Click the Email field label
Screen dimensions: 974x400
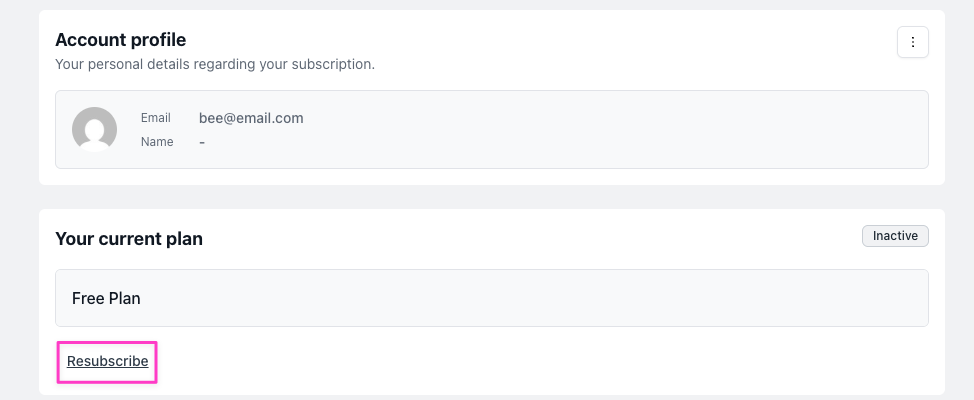coord(155,118)
